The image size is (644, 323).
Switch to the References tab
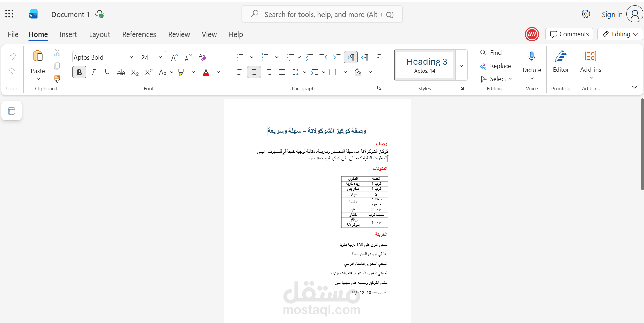tap(139, 34)
